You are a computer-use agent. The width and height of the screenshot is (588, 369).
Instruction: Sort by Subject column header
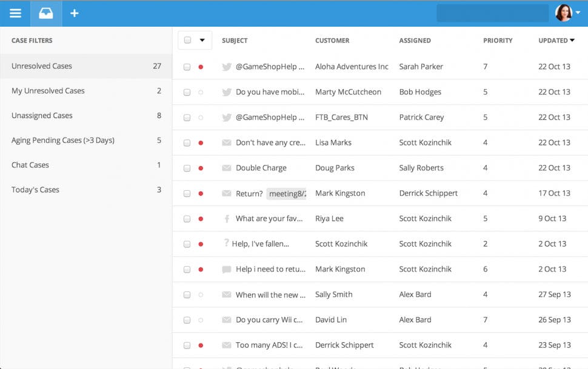click(235, 41)
